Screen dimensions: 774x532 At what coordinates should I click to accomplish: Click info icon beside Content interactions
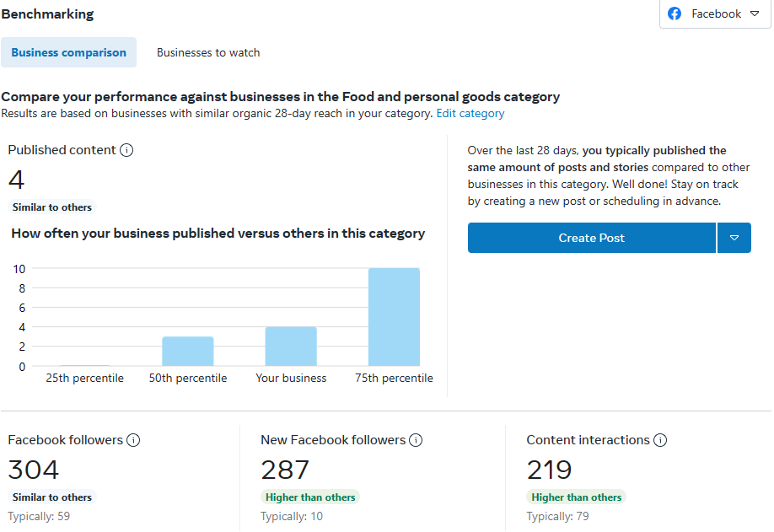click(660, 440)
